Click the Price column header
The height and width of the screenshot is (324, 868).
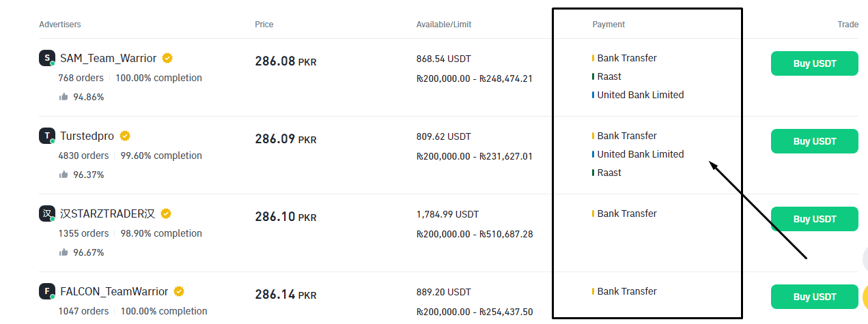264,25
